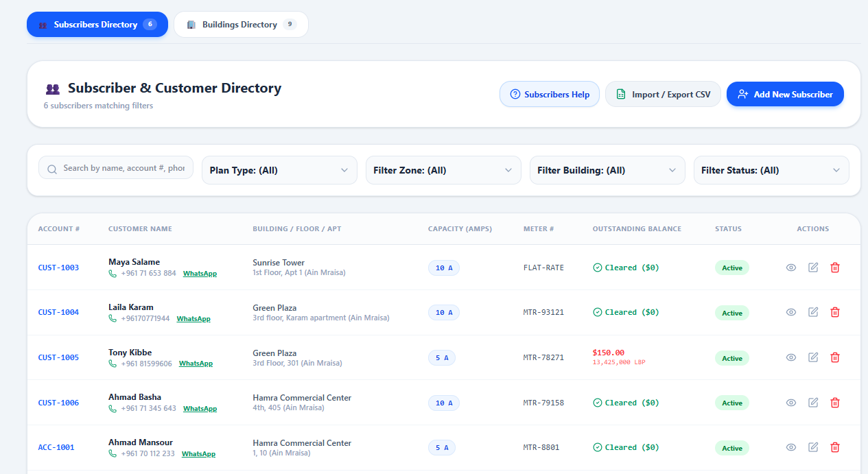This screenshot has width=868, height=474.
Task: Delete subscriber Maya Salame
Action: pos(835,268)
